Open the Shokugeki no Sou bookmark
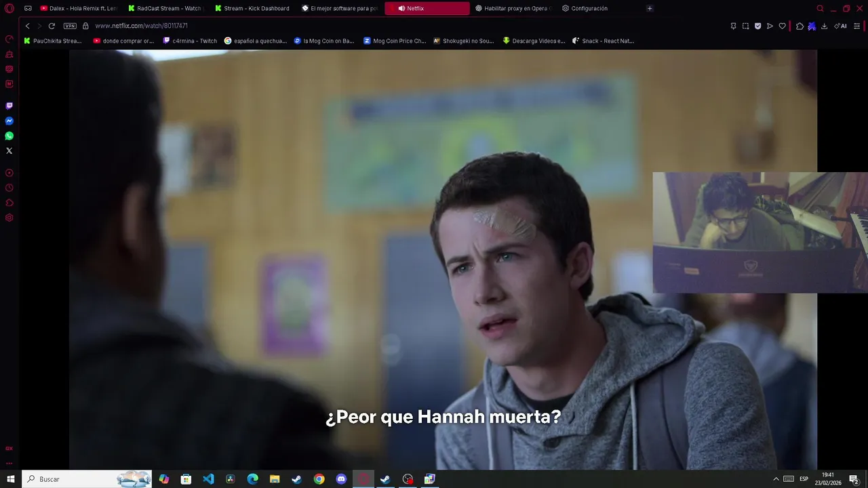The image size is (868, 488). (463, 41)
